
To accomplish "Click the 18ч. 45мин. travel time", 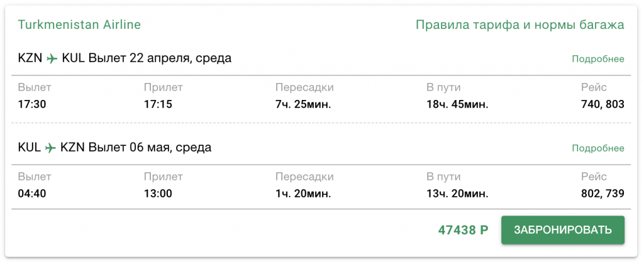I will coord(457,104).
